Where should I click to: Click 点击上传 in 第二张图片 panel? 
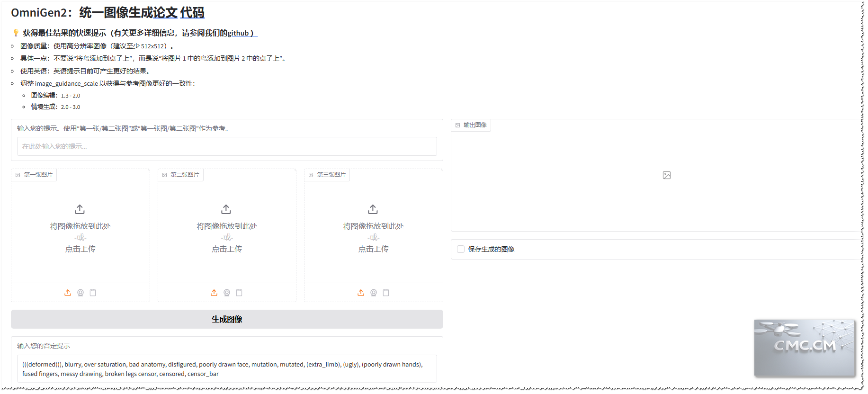tap(227, 249)
